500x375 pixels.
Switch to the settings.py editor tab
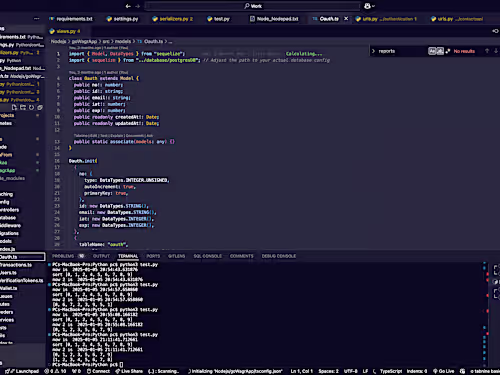coord(122,19)
